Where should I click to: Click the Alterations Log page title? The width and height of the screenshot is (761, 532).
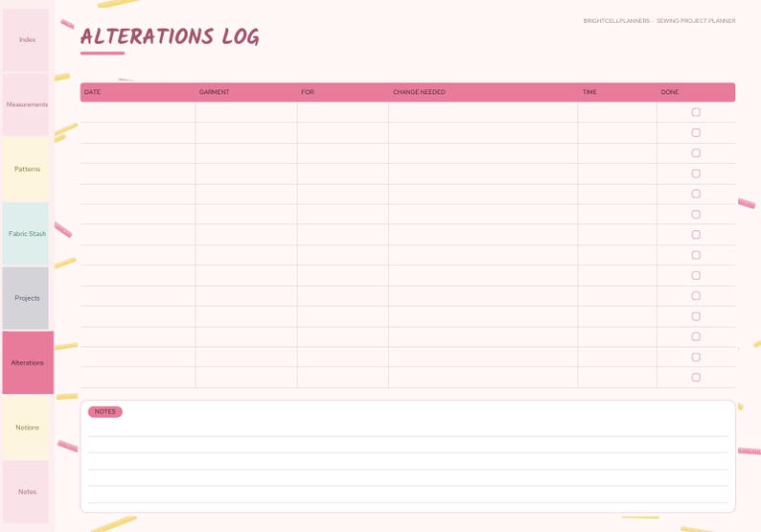point(170,36)
